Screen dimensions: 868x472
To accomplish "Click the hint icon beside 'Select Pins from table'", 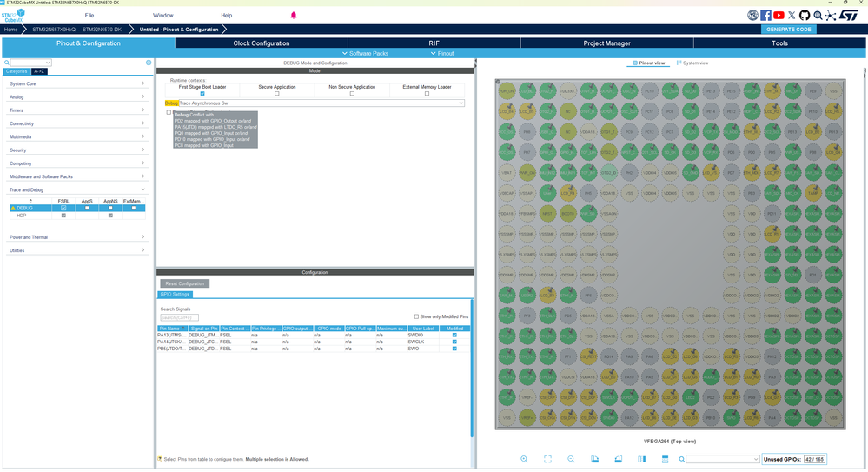I will pos(159,459).
